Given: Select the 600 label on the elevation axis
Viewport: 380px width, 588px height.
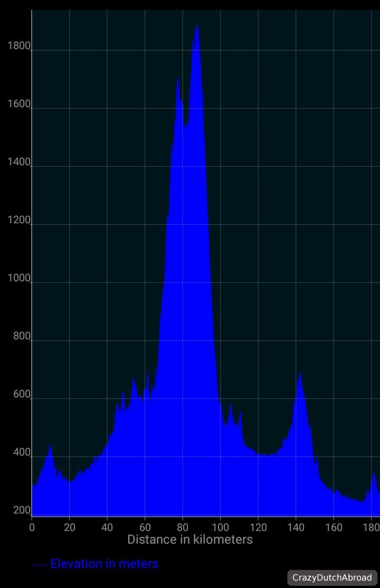Looking at the screenshot, I should click(x=22, y=394).
